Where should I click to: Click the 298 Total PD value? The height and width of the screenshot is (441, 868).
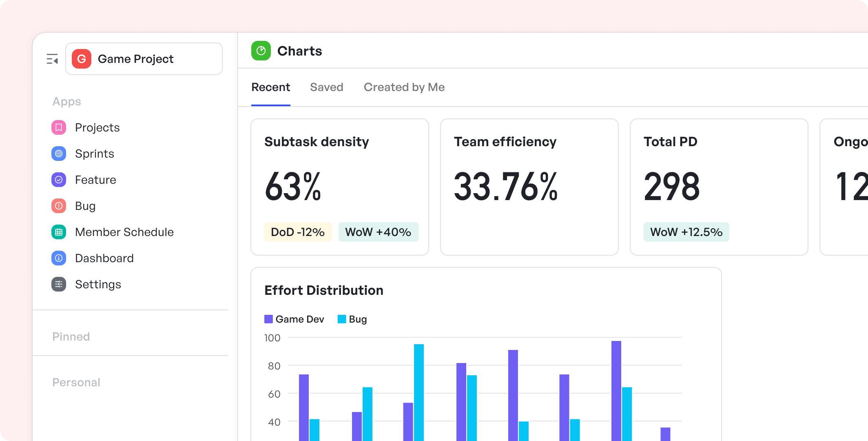click(672, 187)
